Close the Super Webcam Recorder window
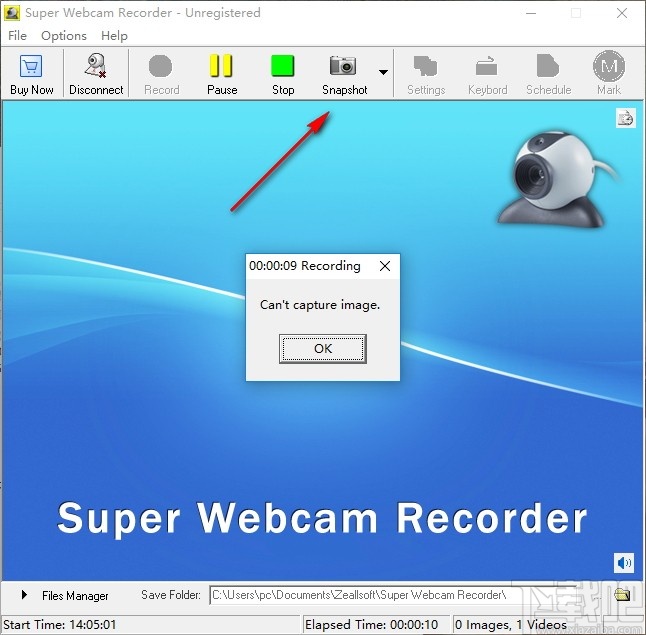The width and height of the screenshot is (646, 635). click(x=622, y=13)
